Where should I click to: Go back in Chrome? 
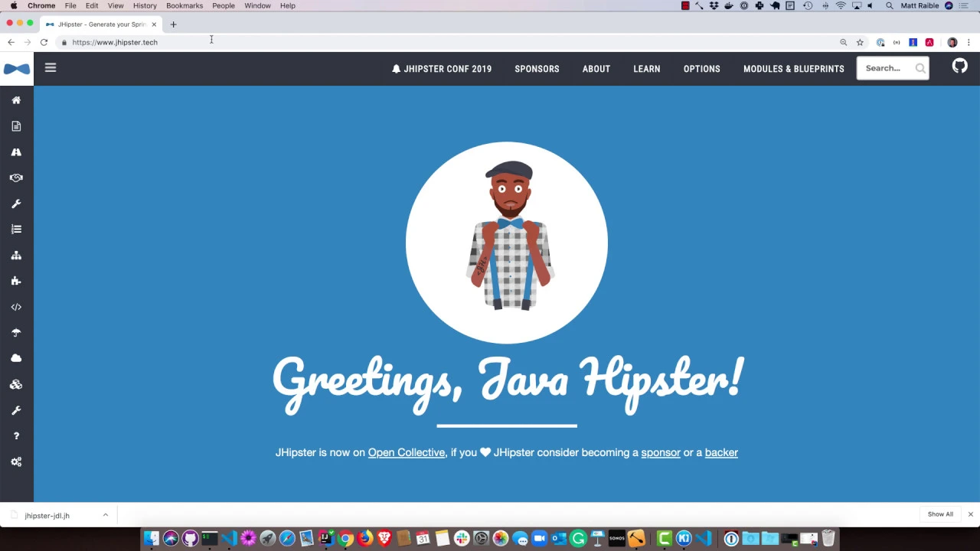(11, 42)
